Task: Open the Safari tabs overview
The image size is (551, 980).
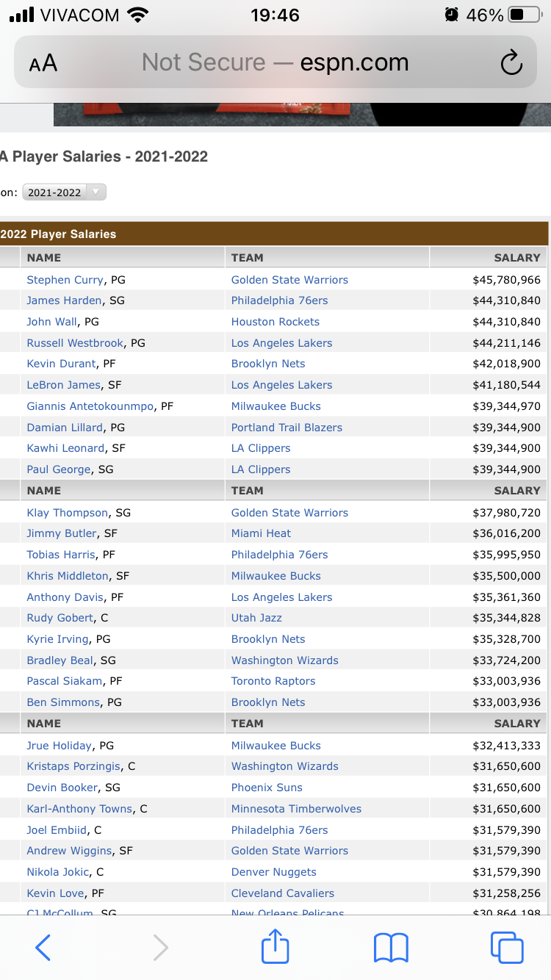Action: (507, 948)
